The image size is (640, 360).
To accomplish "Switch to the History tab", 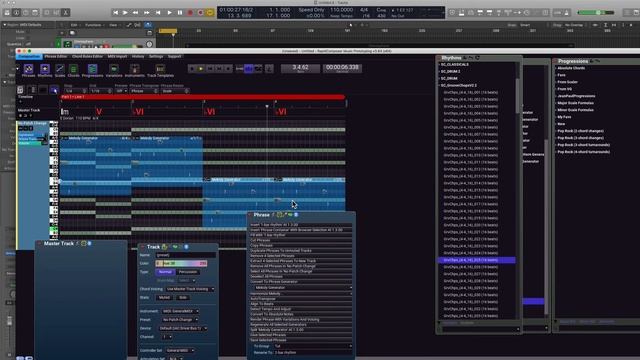I will 138,56.
